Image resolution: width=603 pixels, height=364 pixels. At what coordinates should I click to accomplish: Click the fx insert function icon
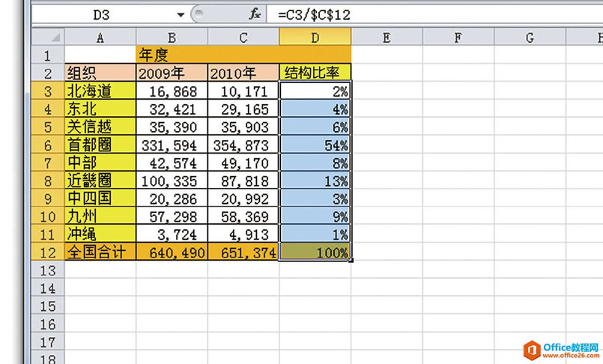point(254,15)
